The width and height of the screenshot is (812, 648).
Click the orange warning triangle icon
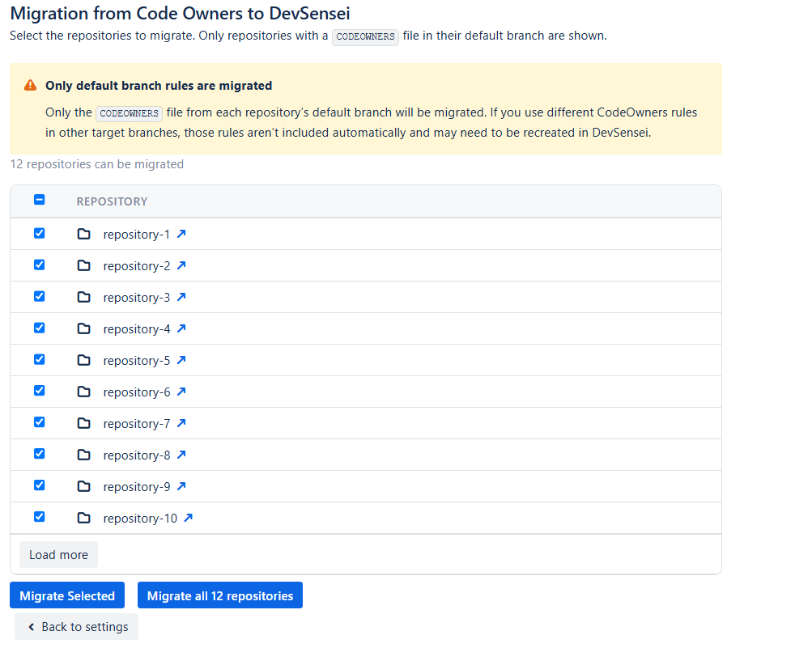click(x=31, y=86)
